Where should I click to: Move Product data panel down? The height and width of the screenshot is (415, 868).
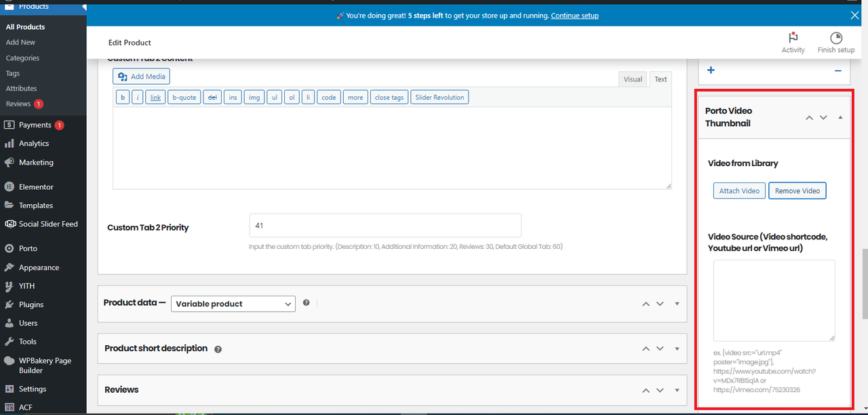660,304
